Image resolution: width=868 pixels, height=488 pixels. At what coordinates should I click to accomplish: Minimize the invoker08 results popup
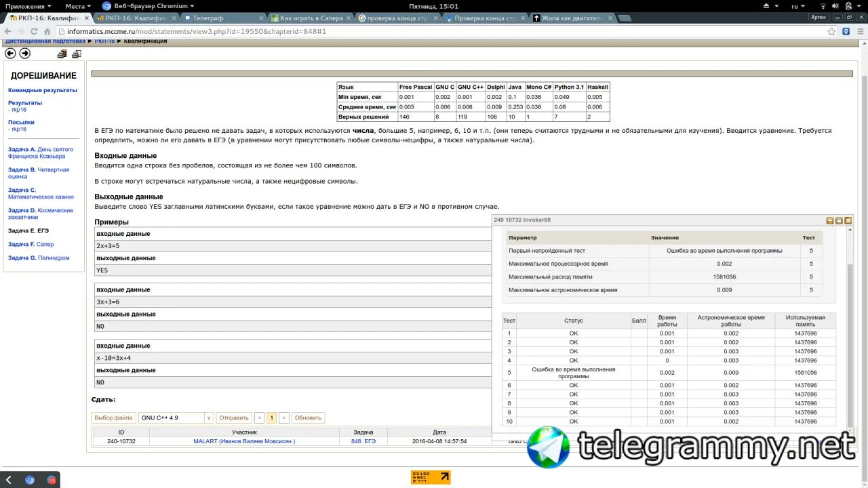coord(830,220)
